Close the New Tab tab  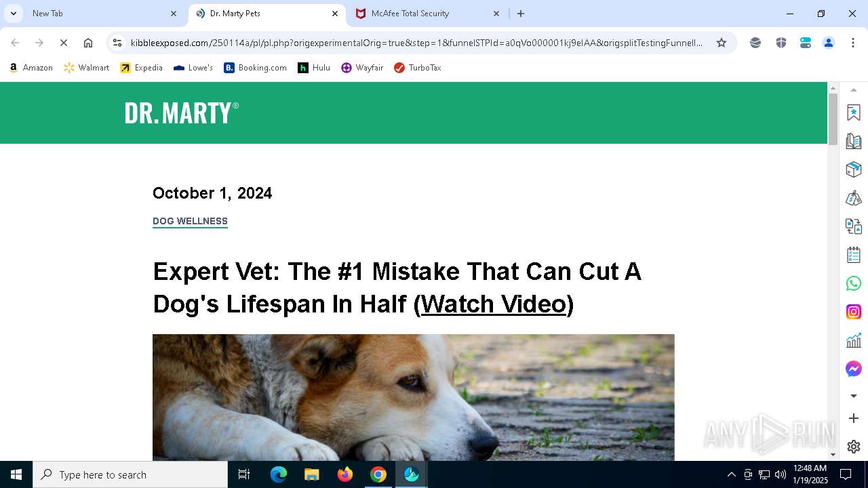(x=174, y=14)
